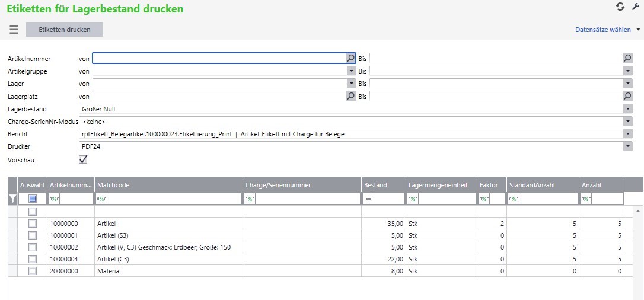Toggle the Vorschau checkbox
The image size is (644, 300).
pos(83,159)
